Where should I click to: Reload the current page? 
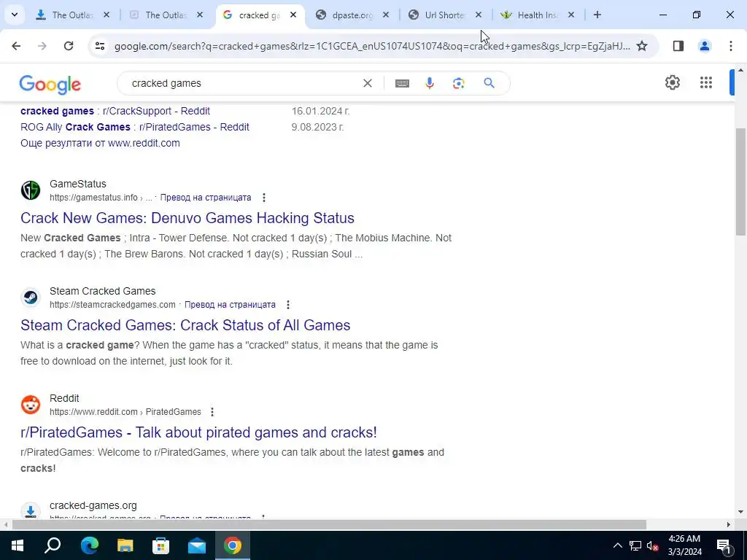(x=69, y=46)
